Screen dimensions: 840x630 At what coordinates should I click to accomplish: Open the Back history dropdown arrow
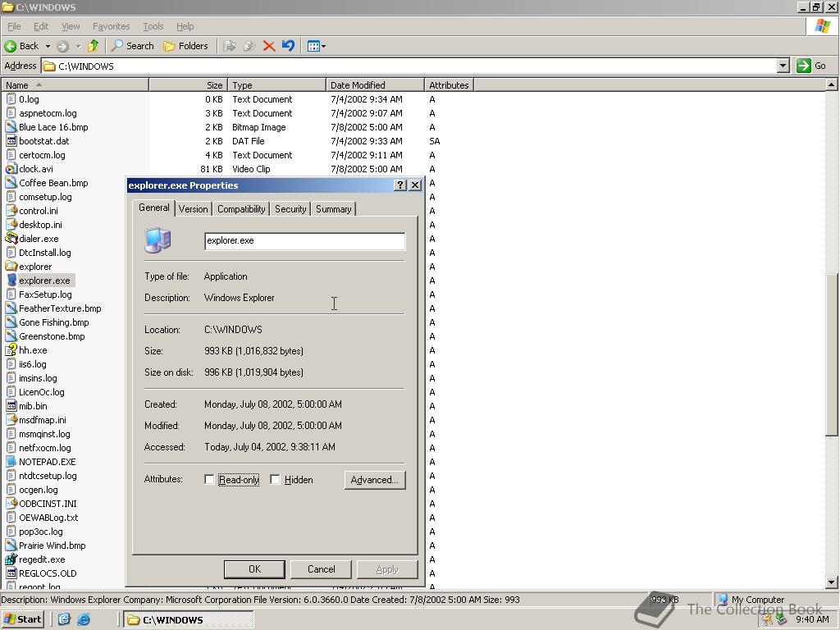pyautogui.click(x=48, y=46)
